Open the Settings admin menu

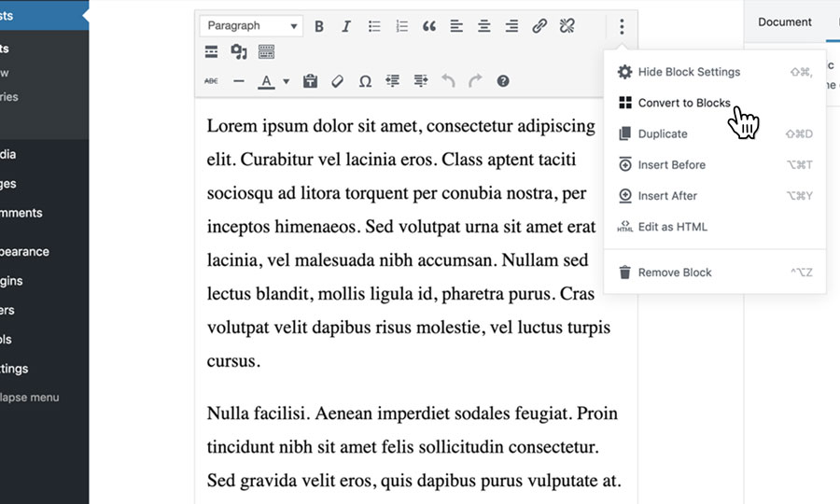[x=14, y=369]
